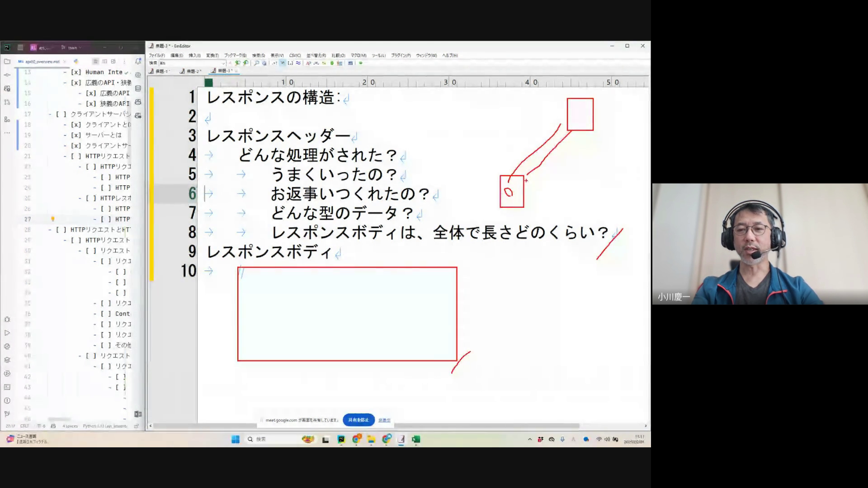The width and height of the screenshot is (868, 488).
Task: Open the EmEditor search box dropdown
Action: click(x=223, y=63)
